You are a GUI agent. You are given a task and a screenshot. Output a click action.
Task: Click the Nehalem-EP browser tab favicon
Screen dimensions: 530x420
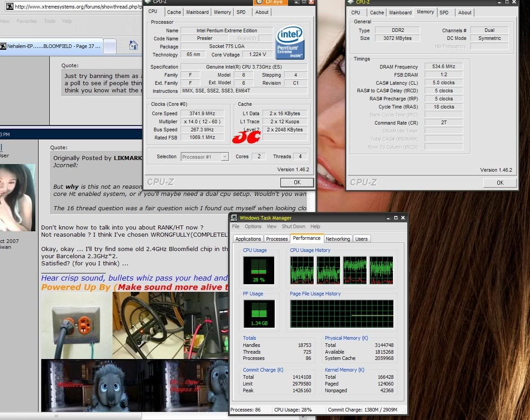pyautogui.click(x=3, y=46)
